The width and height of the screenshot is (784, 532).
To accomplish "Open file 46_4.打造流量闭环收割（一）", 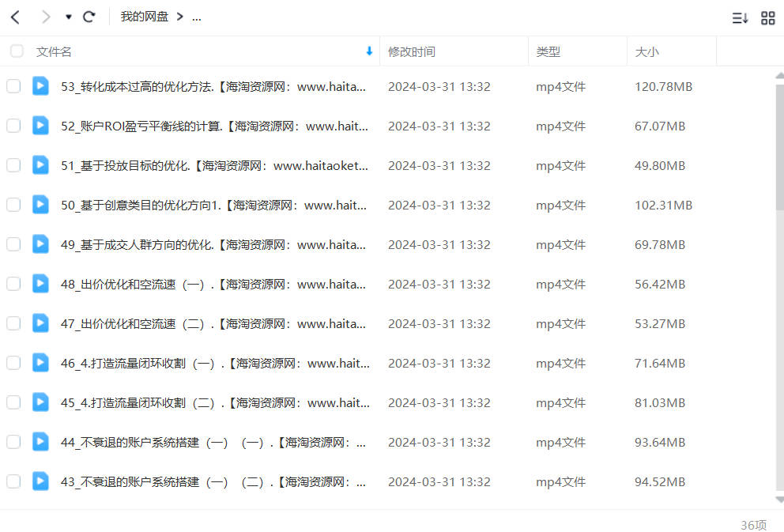I will [216, 363].
